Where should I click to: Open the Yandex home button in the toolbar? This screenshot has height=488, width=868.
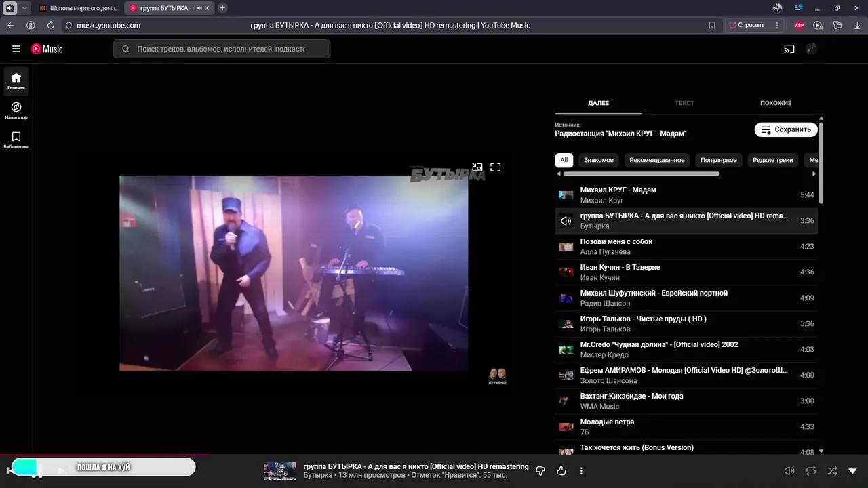31,25
